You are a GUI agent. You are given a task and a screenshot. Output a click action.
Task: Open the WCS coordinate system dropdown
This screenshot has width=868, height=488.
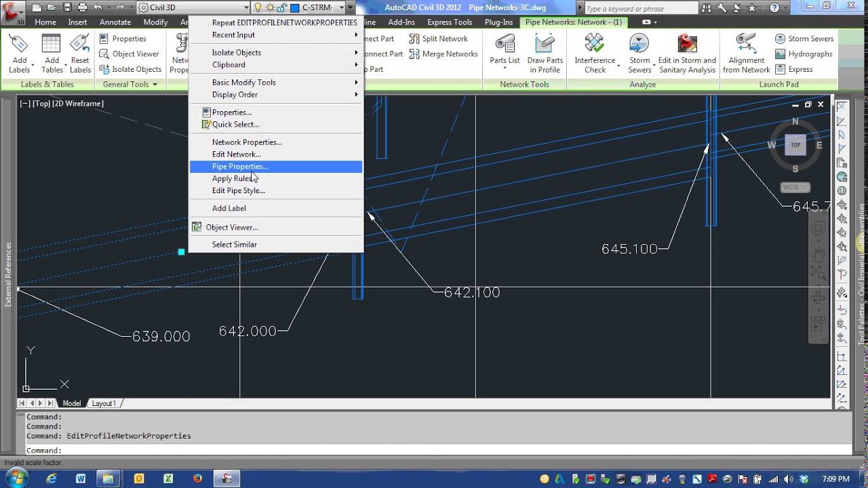click(795, 187)
